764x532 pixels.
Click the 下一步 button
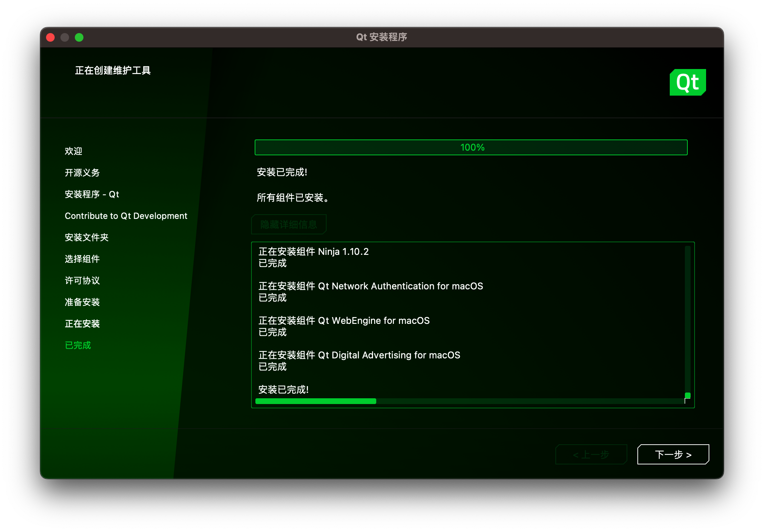pyautogui.click(x=673, y=454)
